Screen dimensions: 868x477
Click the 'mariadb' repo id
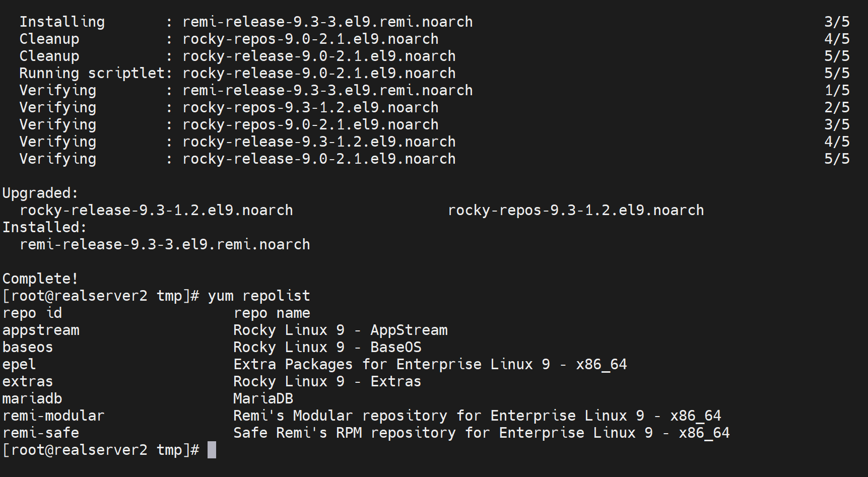pyautogui.click(x=32, y=398)
